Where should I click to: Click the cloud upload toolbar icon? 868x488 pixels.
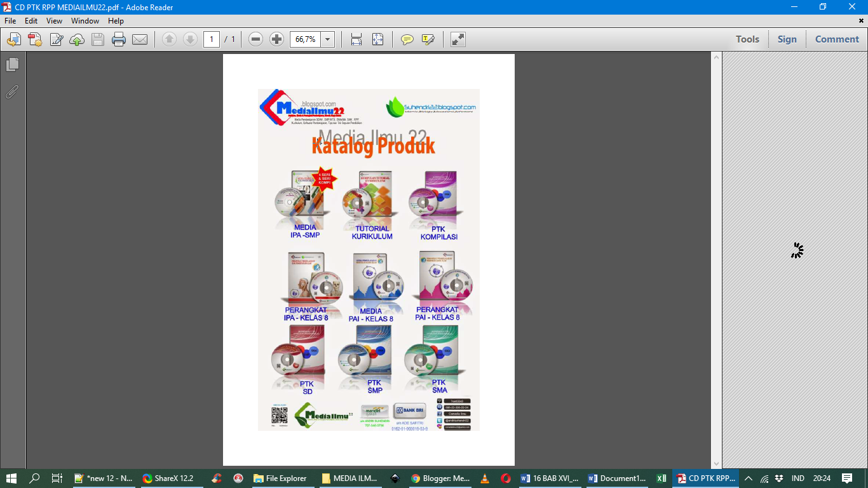[77, 39]
